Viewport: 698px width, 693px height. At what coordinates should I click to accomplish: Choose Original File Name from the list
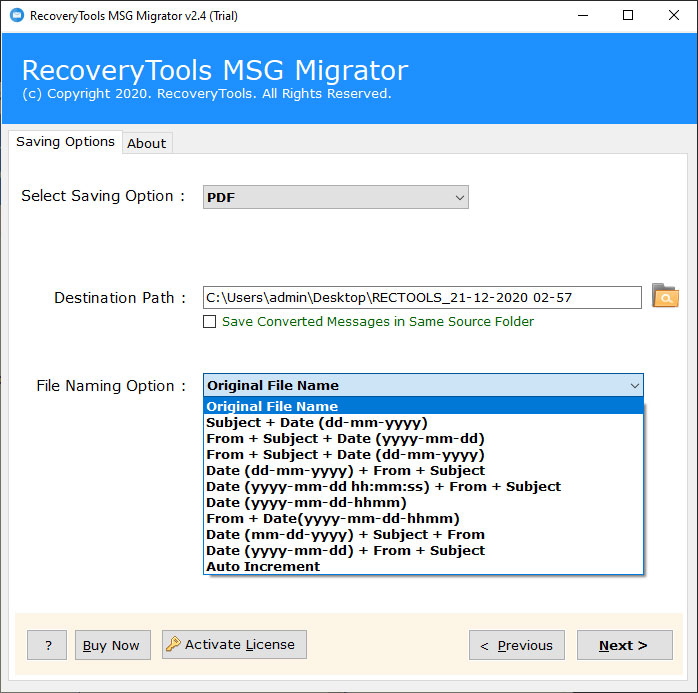423,406
